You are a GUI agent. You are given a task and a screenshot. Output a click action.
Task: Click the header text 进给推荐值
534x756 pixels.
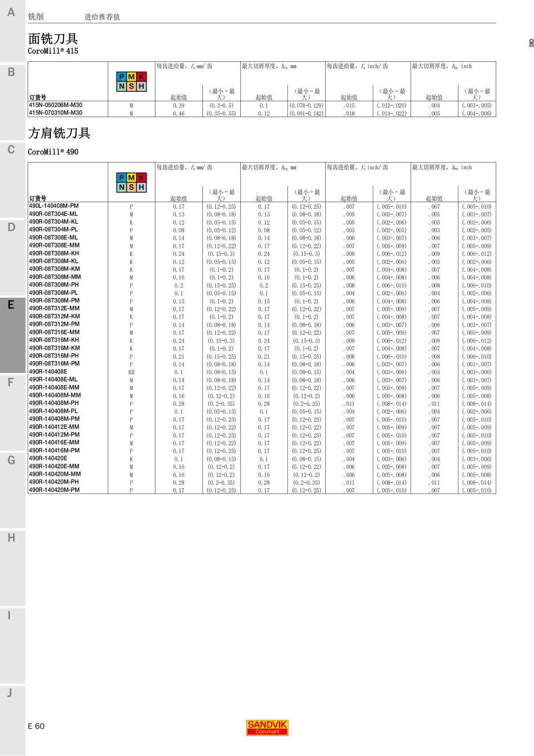point(102,17)
